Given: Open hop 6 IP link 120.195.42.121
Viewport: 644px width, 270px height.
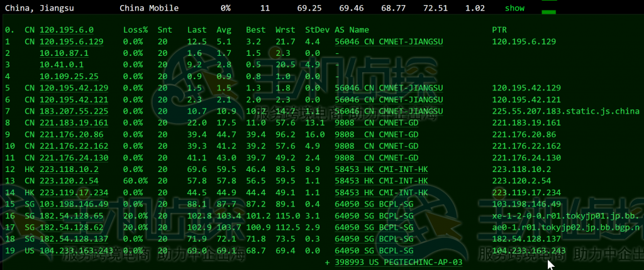Looking at the screenshot, I should (74, 100).
